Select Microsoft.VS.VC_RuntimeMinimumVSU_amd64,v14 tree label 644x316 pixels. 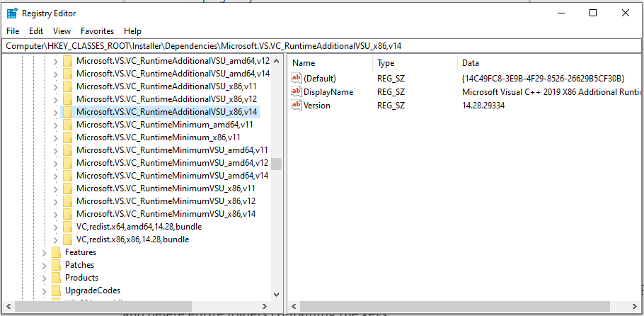coord(172,176)
